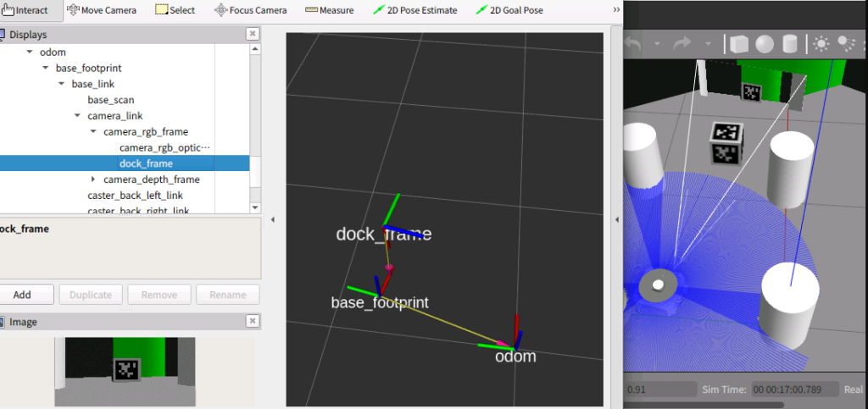Add a point light in Gazebo
This screenshot has width=868, height=409.
click(x=821, y=43)
